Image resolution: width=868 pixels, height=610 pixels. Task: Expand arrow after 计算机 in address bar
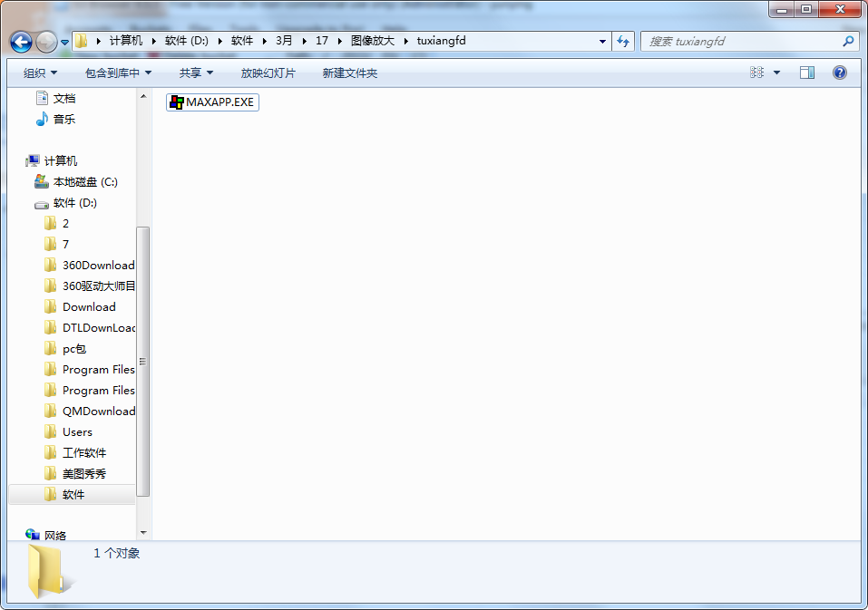pyautogui.click(x=153, y=41)
